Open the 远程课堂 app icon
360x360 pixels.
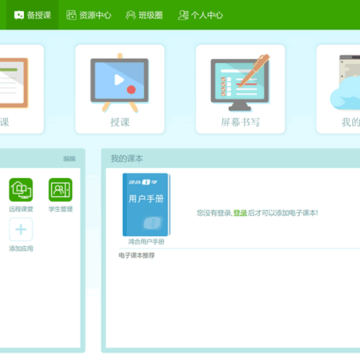(21, 190)
